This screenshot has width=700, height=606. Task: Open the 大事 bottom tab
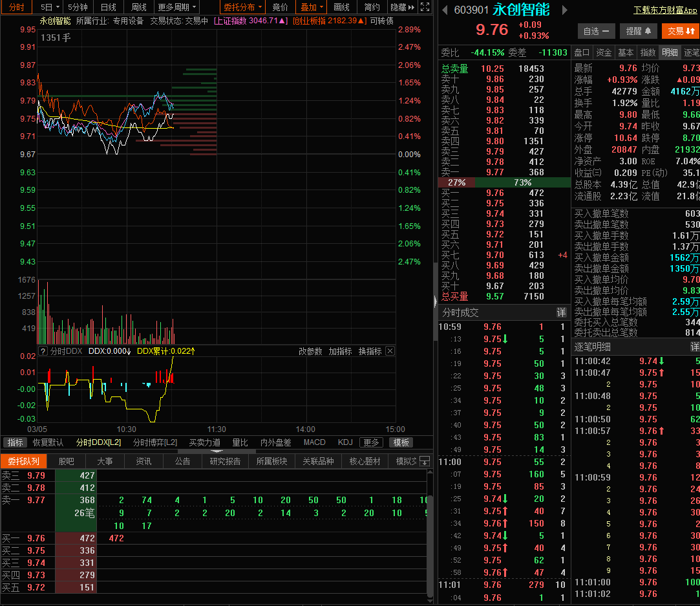pos(105,461)
